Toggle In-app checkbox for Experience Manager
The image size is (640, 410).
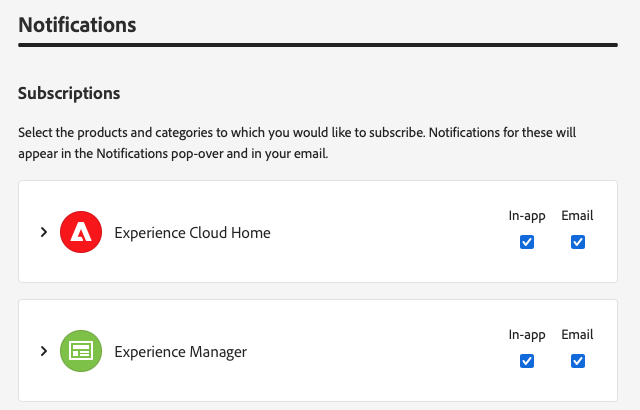click(x=527, y=361)
